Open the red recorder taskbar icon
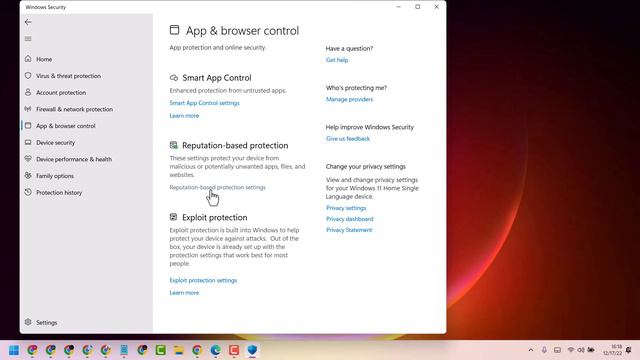The height and width of the screenshot is (360, 640). point(234,350)
